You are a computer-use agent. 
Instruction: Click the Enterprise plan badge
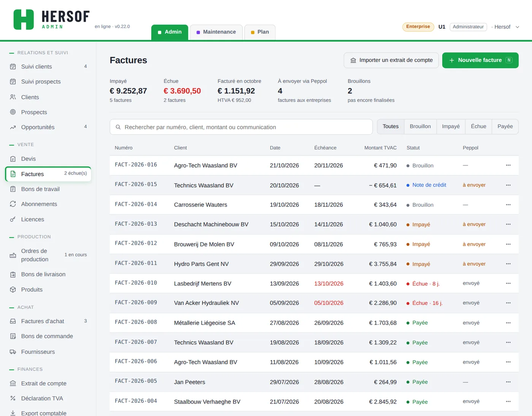(x=418, y=27)
